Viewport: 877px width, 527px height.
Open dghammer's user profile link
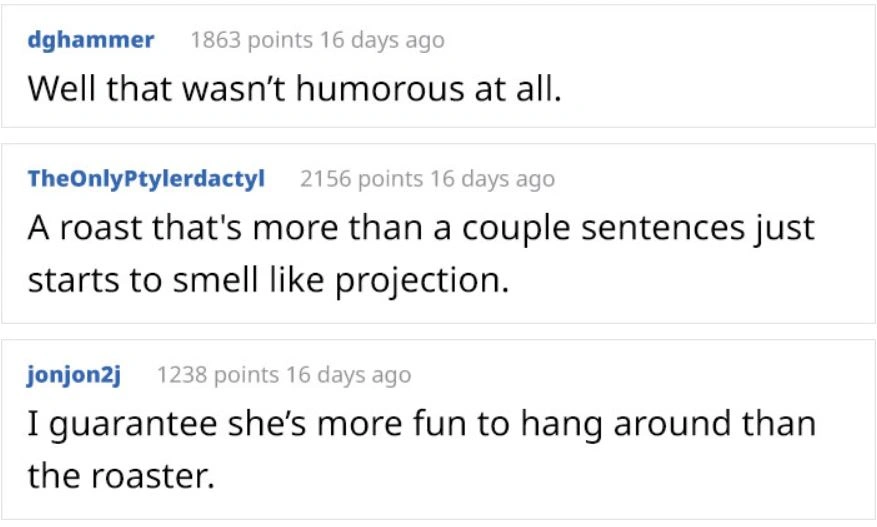click(91, 40)
